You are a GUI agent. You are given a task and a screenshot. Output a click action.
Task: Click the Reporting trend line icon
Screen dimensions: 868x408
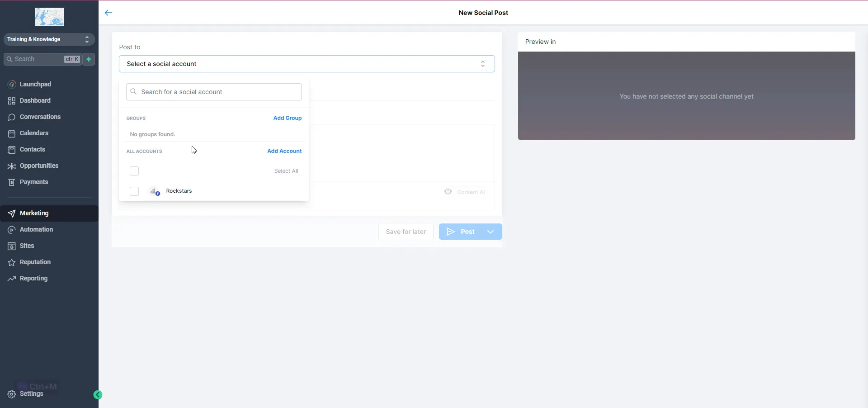click(x=12, y=279)
